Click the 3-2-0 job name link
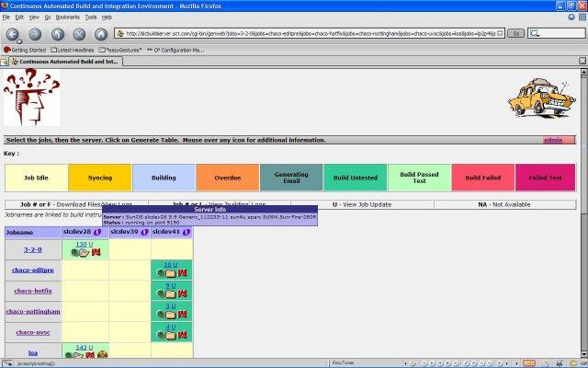Image resolution: width=588 pixels, height=368 pixels. (33, 248)
